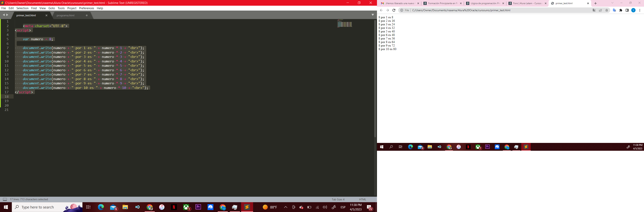Open the Tab Size: 4 selector
The height and width of the screenshot is (212, 644).
click(338, 199)
